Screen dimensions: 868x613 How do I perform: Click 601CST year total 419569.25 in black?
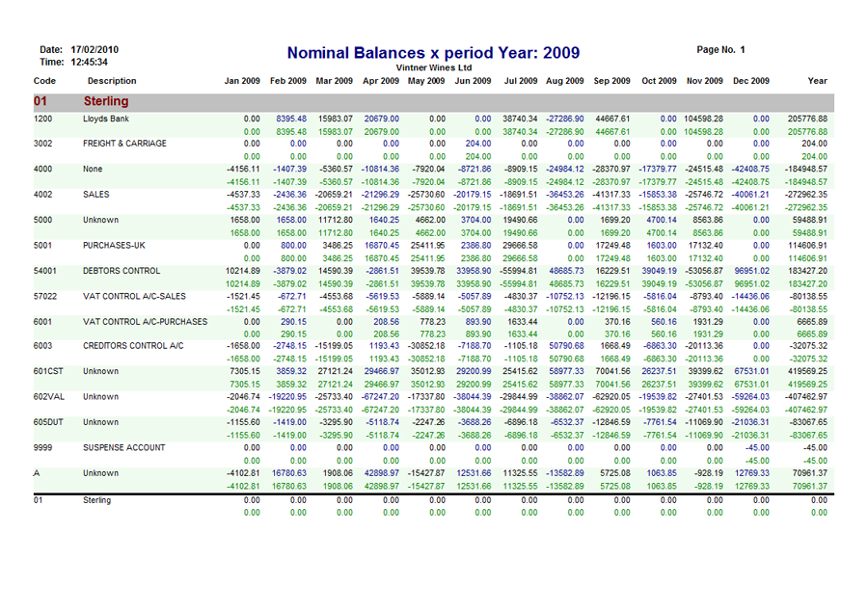(x=807, y=371)
